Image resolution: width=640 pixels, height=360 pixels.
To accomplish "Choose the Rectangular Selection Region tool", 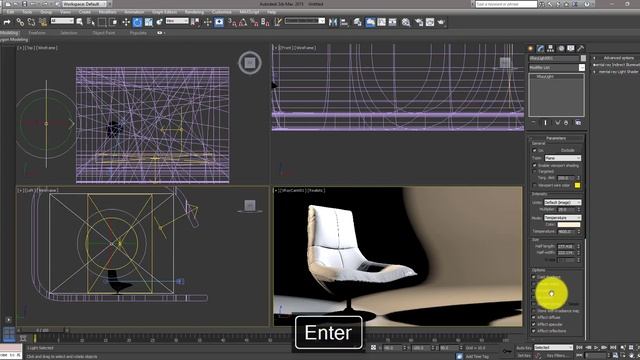I will coord(102,22).
